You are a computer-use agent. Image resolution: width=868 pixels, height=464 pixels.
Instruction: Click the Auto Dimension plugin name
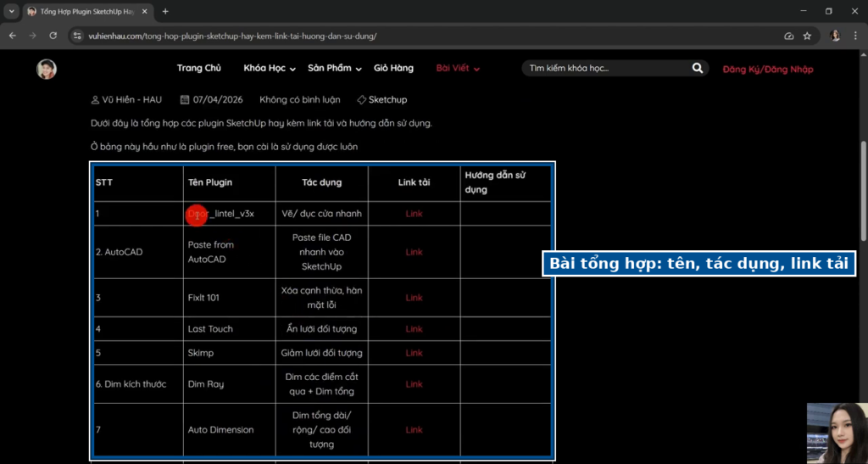[x=221, y=430]
